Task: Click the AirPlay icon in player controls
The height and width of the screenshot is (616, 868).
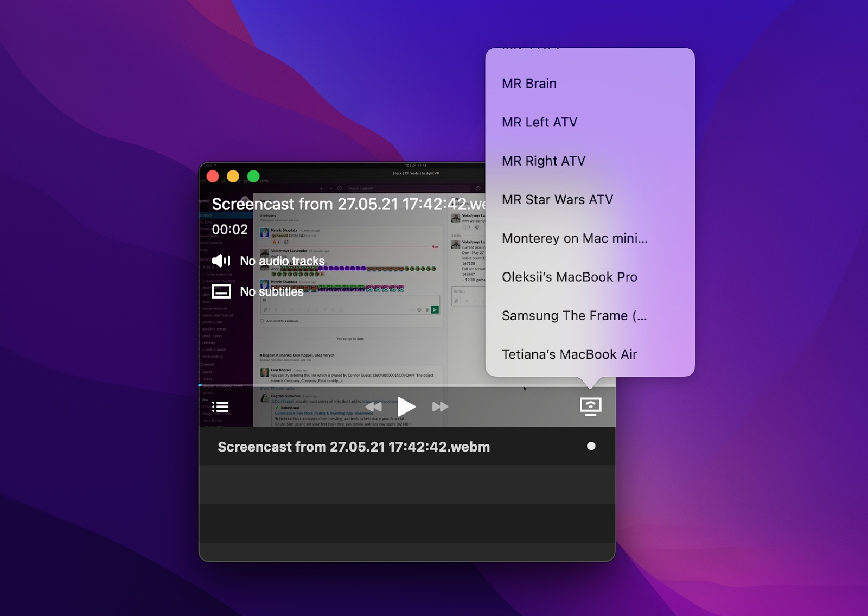Action: tap(590, 407)
